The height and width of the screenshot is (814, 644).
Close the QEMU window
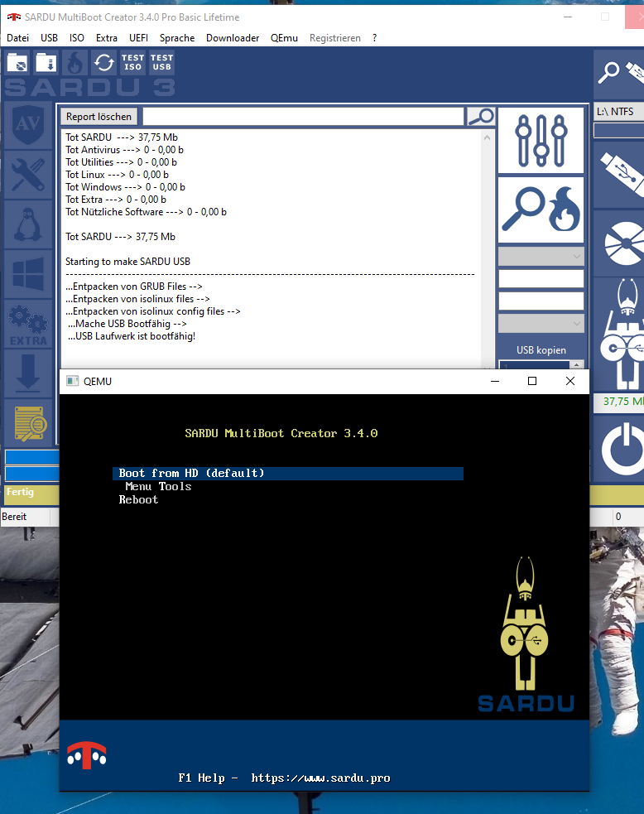coord(570,381)
